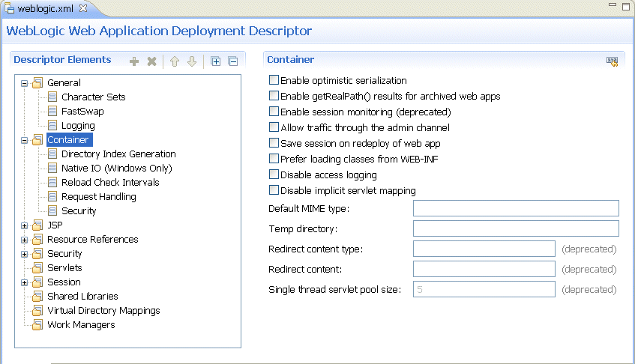Maximize the editor pane
Viewport: 635px width, 364px height.
(626, 6)
